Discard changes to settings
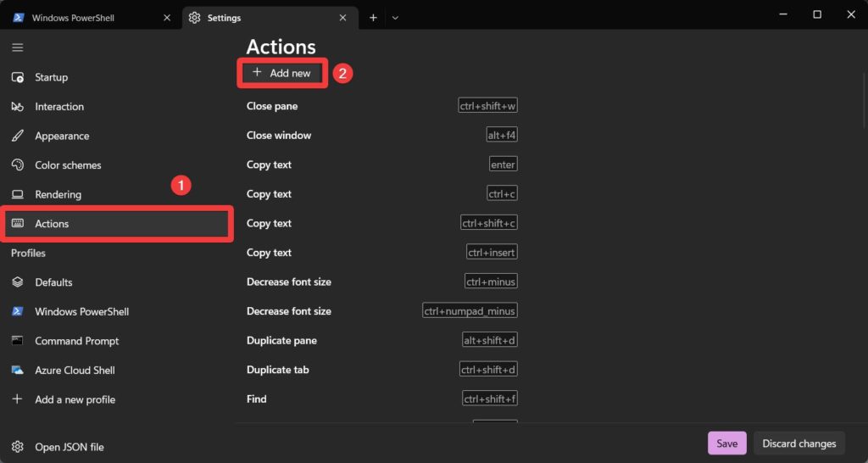This screenshot has width=868, height=463. [798, 443]
